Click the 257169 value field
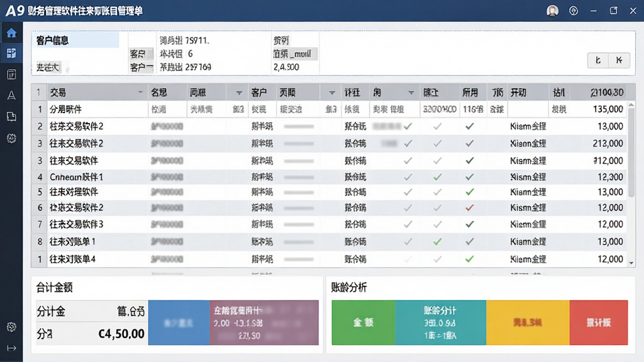 point(198,67)
